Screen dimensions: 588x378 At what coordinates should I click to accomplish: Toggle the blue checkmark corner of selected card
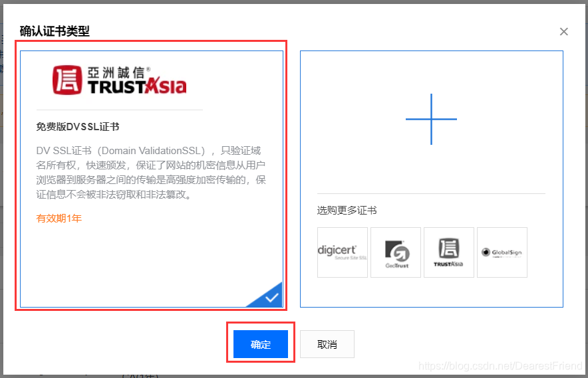pyautogui.click(x=271, y=298)
